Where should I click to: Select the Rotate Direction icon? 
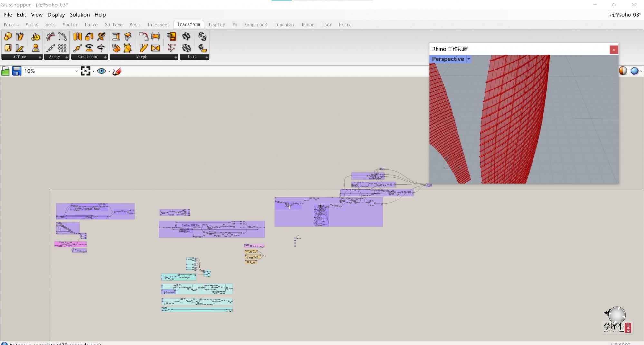(x=101, y=36)
